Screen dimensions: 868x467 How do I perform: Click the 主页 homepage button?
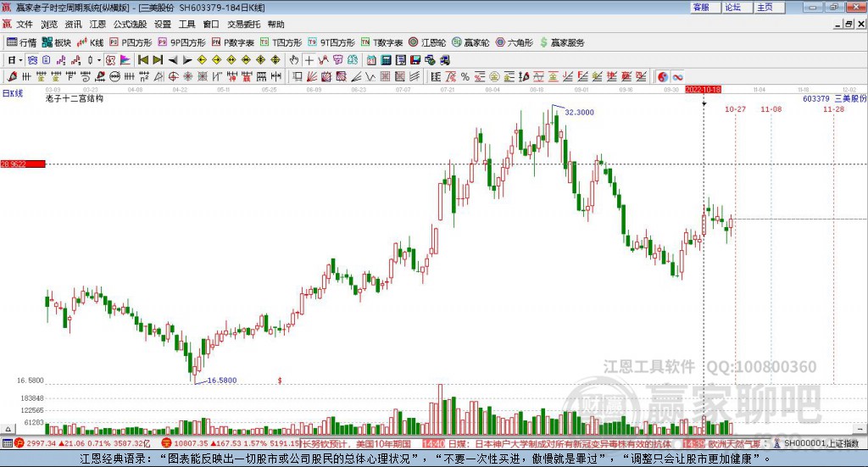tap(768, 7)
